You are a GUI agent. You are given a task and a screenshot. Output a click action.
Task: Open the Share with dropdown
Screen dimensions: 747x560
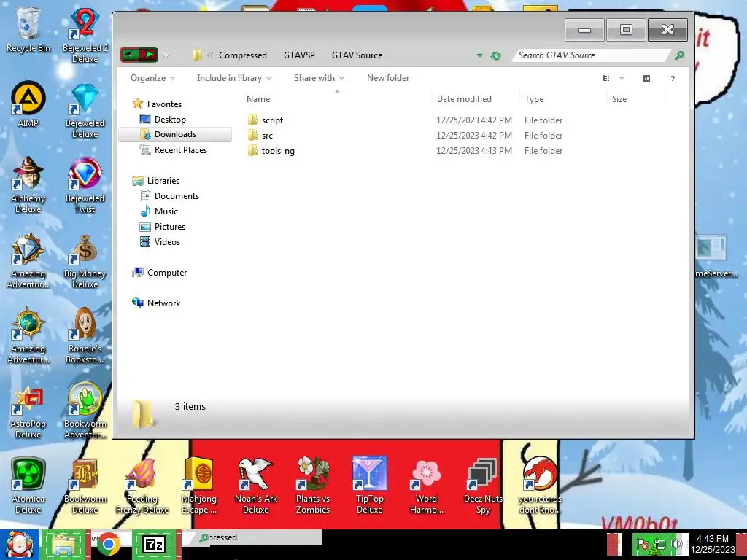coord(319,78)
